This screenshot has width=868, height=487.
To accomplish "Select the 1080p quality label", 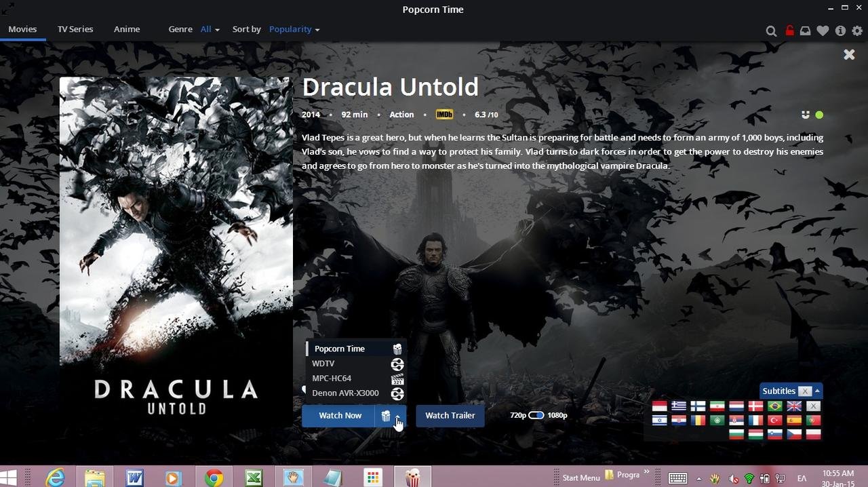I will pos(557,415).
